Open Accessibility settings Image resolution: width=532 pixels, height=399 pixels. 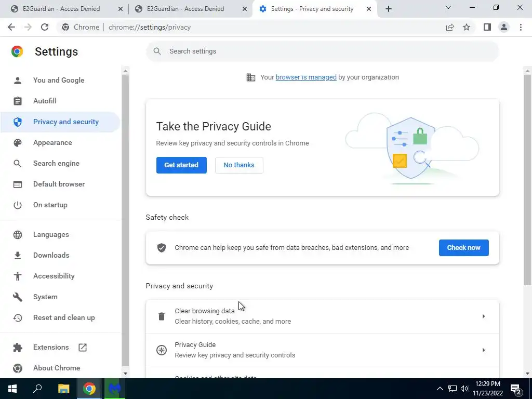pyautogui.click(x=60, y=276)
